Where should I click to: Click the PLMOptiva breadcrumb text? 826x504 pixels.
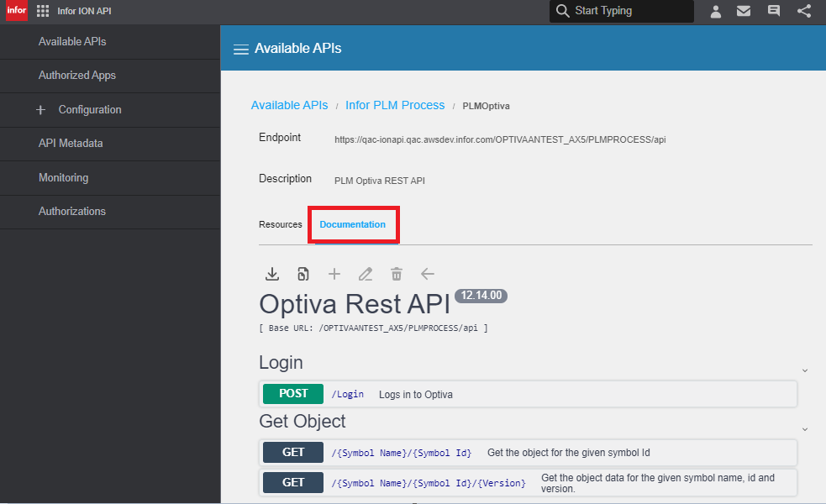[486, 106]
